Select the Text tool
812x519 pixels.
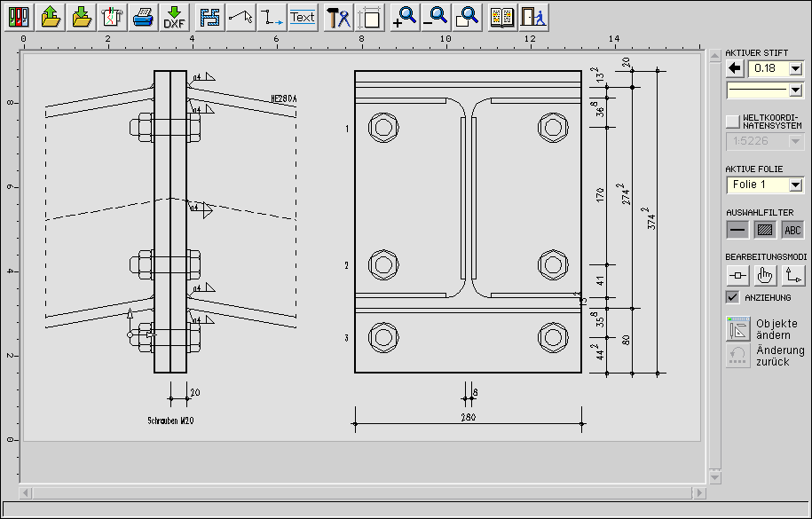pyautogui.click(x=303, y=17)
